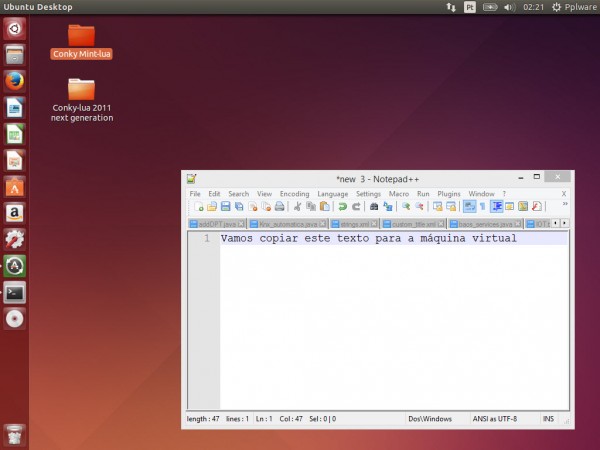This screenshot has height=450, width=600.
Task: Toggle Word Wrap toolbar button
Action: point(470,207)
